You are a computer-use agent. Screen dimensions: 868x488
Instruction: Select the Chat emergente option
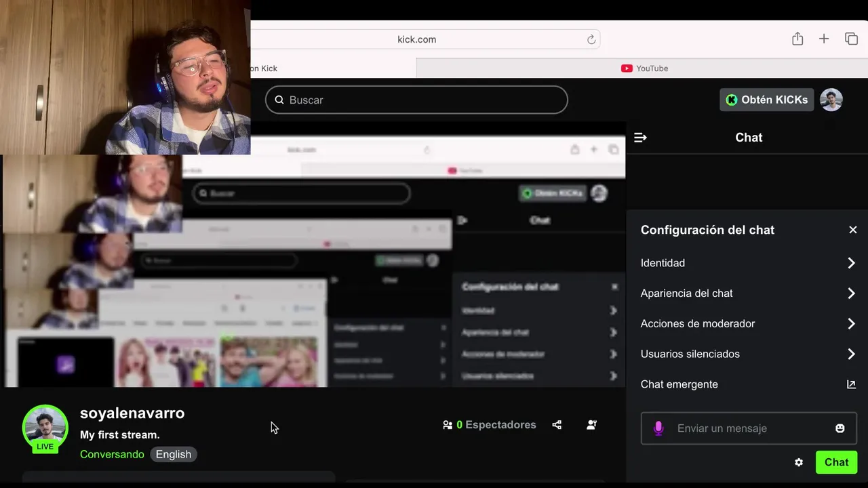[x=747, y=384]
